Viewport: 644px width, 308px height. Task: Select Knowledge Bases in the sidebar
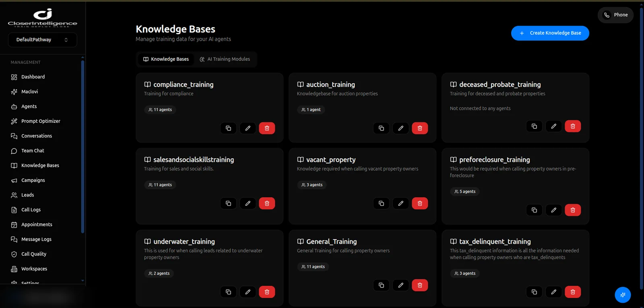coord(41,165)
